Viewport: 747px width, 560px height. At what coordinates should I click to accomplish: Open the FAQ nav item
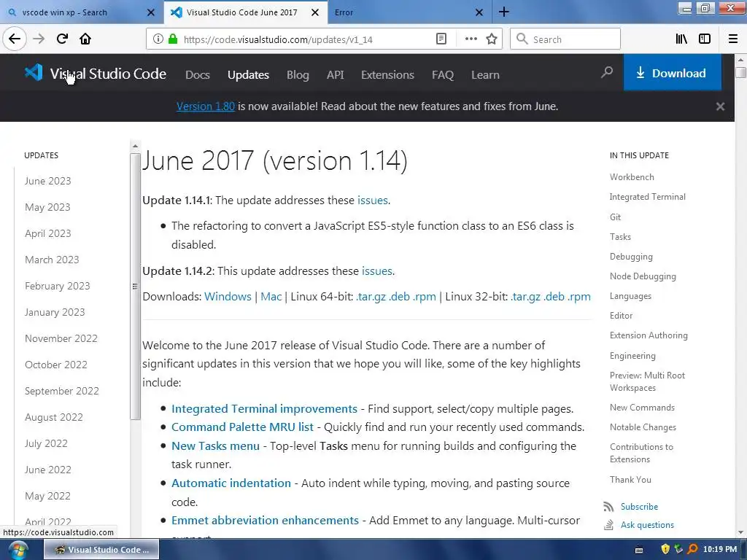[443, 75]
